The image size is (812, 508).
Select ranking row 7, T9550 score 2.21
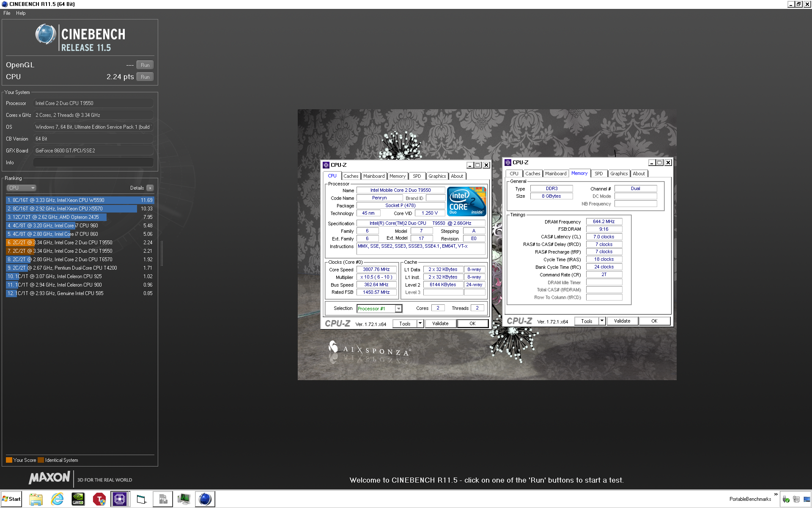coord(80,251)
